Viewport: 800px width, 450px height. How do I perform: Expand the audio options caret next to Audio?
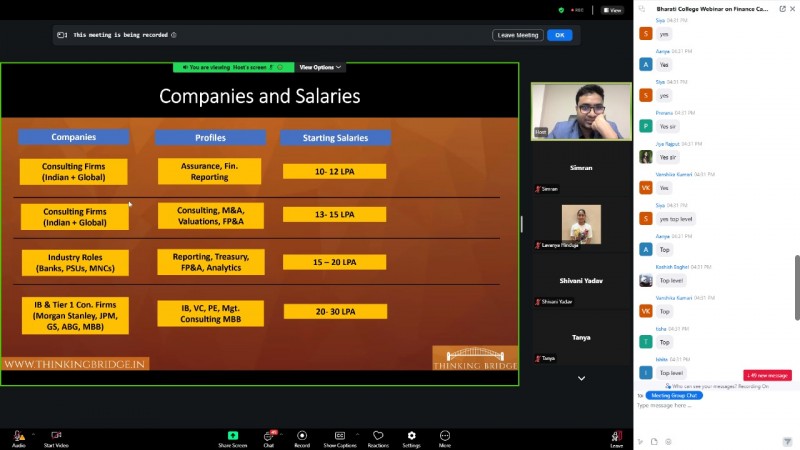[x=33, y=435]
